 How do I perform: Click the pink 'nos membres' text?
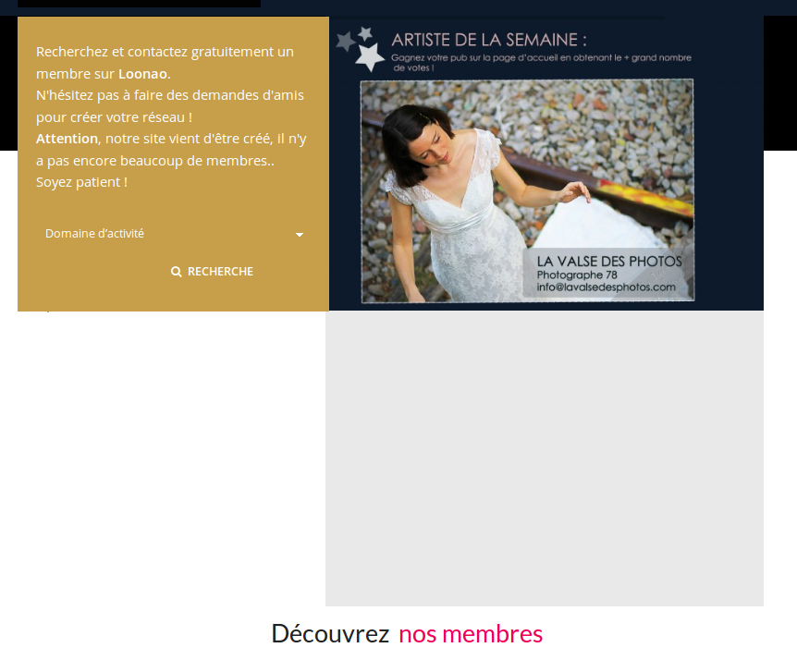[x=471, y=634]
